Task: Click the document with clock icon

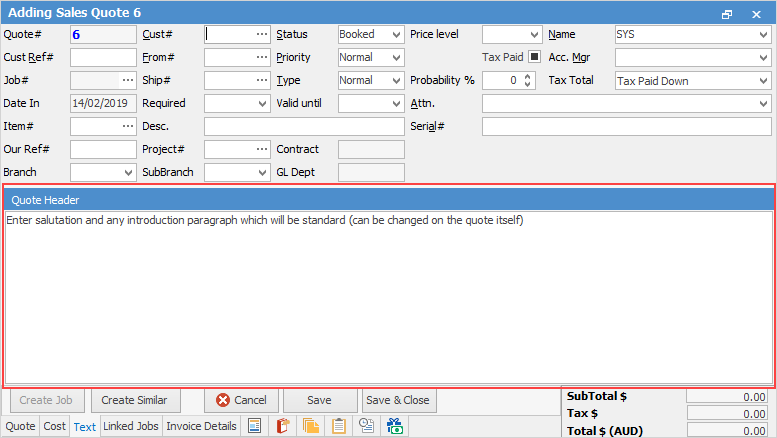Action: click(x=367, y=426)
